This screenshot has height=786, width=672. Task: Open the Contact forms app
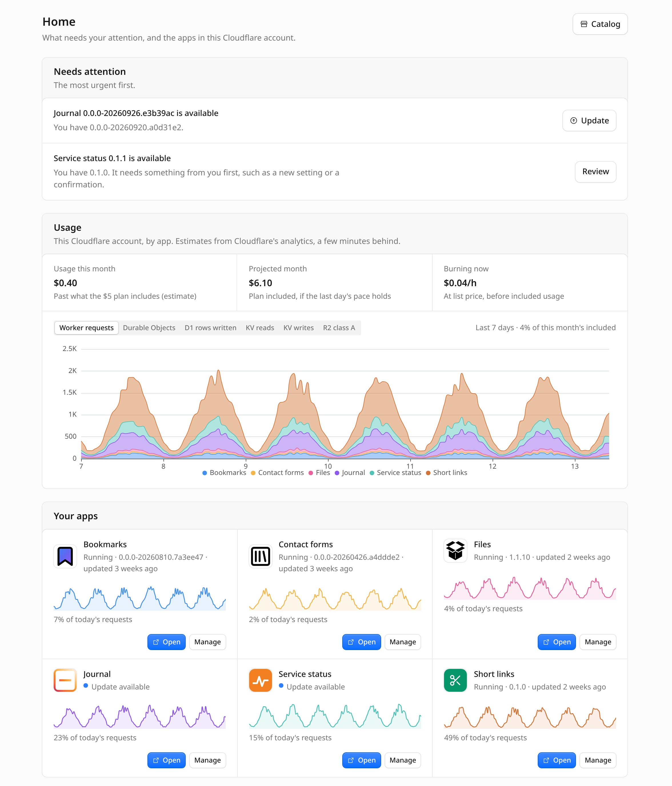362,642
